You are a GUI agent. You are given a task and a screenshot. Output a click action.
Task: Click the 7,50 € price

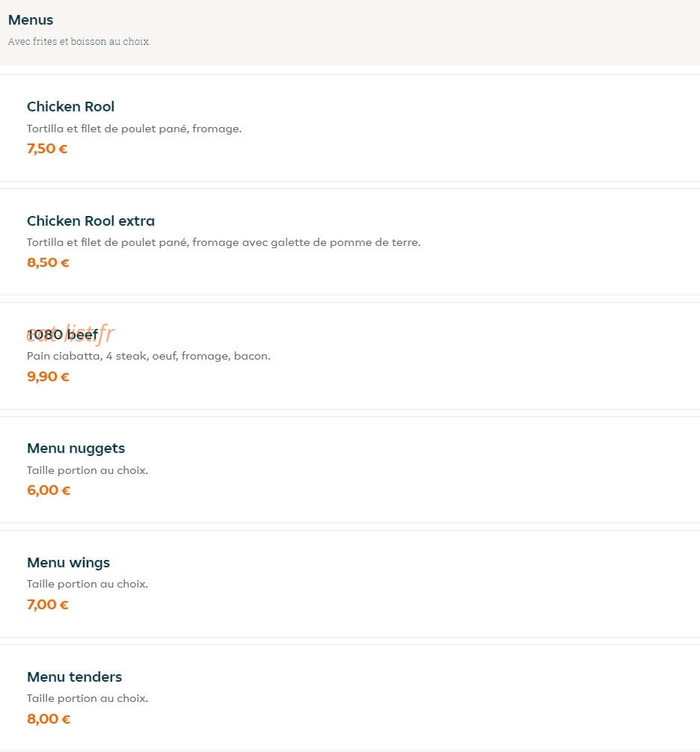[x=47, y=149]
